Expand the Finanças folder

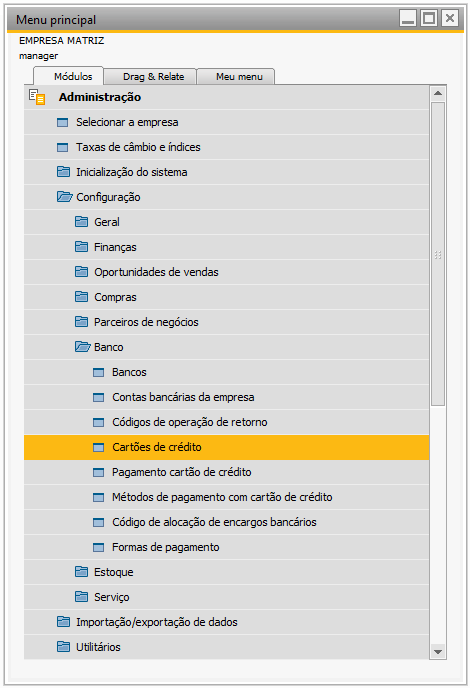tap(81, 247)
